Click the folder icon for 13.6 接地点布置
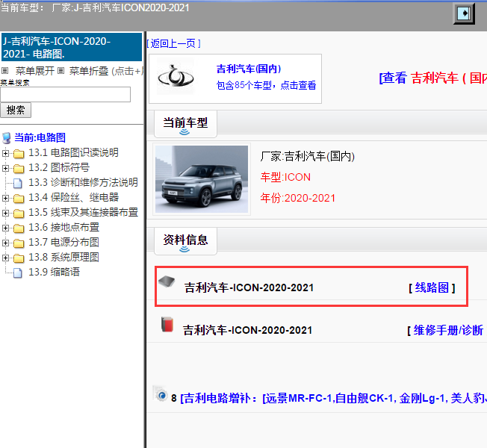This screenshot has height=448, width=487. 19,228
